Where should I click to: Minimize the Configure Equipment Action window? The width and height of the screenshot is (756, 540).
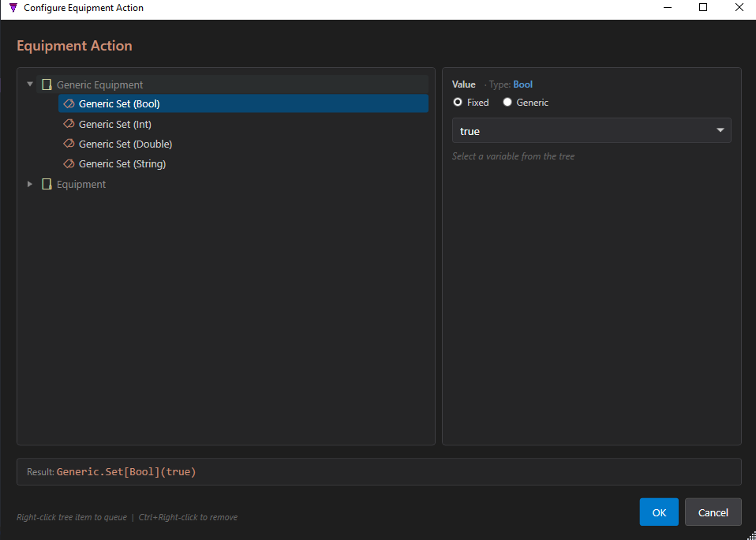668,7
